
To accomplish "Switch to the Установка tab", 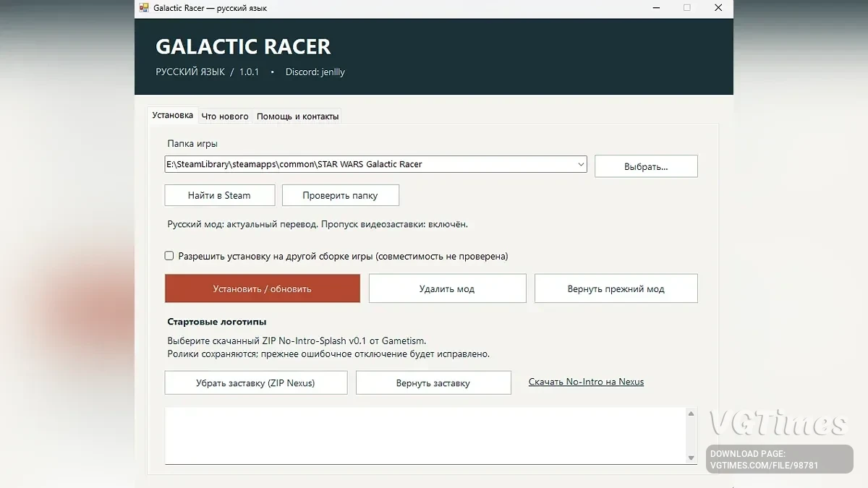I will (x=173, y=115).
